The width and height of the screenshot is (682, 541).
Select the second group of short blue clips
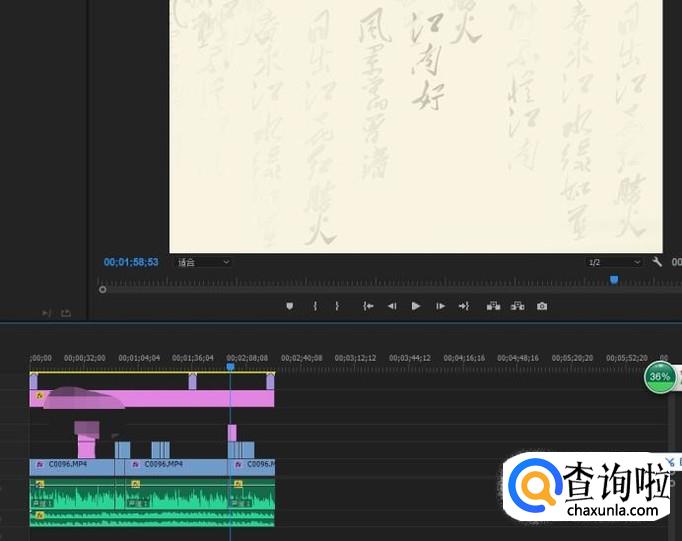(x=160, y=450)
